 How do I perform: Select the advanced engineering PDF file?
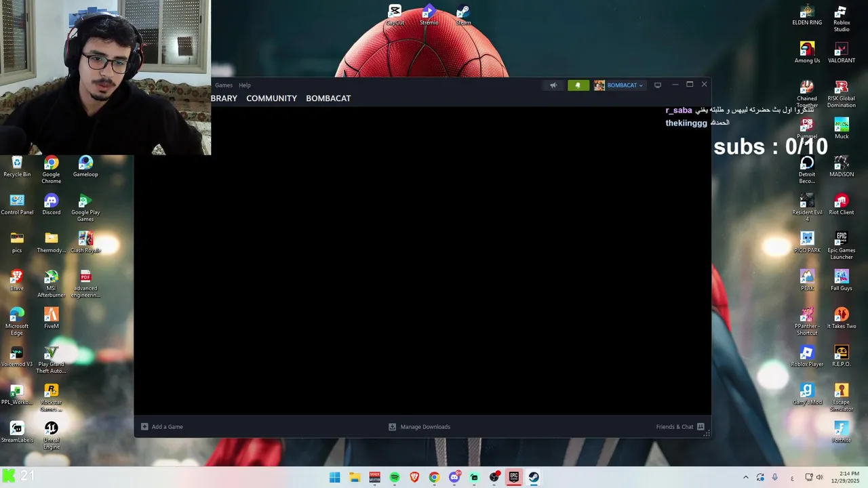tap(85, 284)
